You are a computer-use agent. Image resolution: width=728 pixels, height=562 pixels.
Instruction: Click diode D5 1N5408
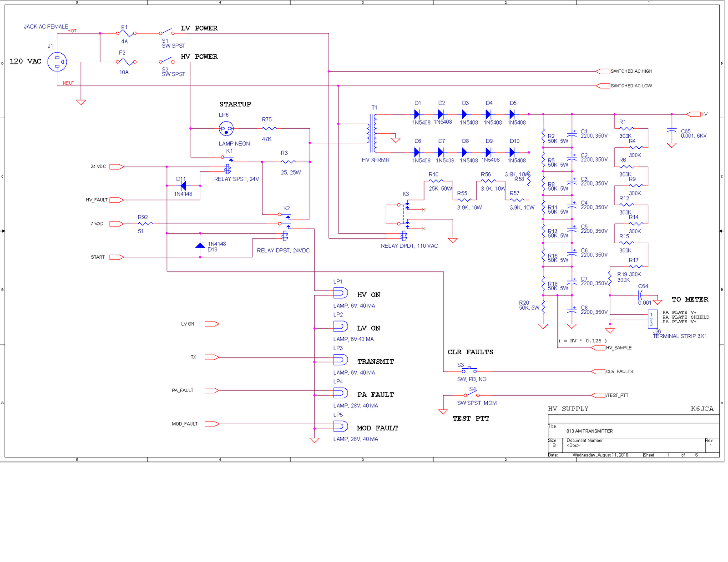pos(512,114)
